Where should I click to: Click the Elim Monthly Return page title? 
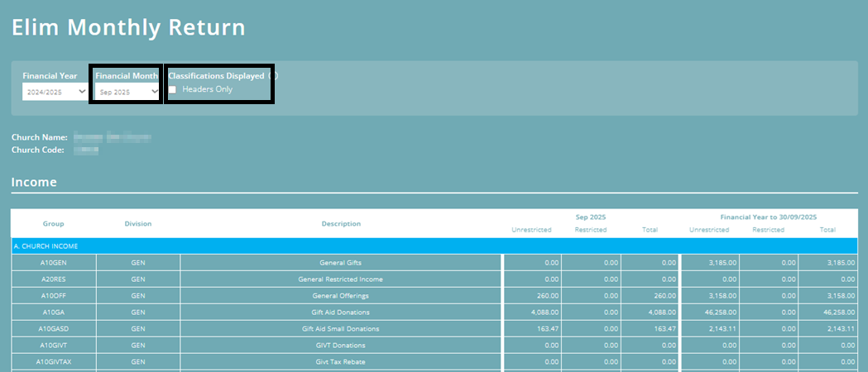128,27
